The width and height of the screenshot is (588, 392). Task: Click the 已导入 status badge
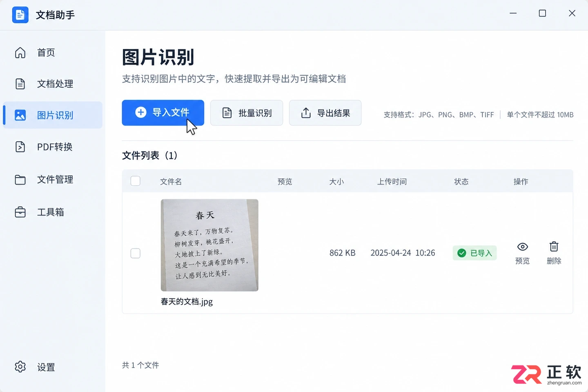[x=474, y=253]
